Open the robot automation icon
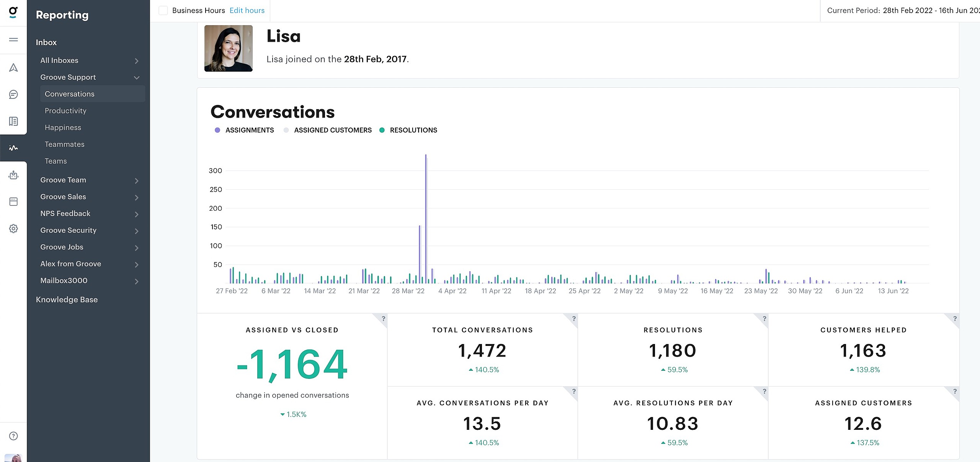 [13, 175]
